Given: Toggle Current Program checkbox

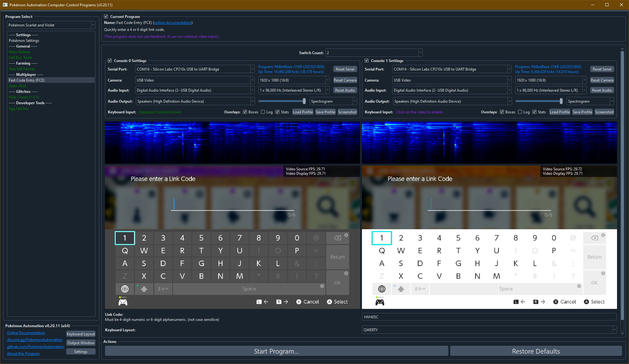Looking at the screenshot, I should (x=106, y=16).
